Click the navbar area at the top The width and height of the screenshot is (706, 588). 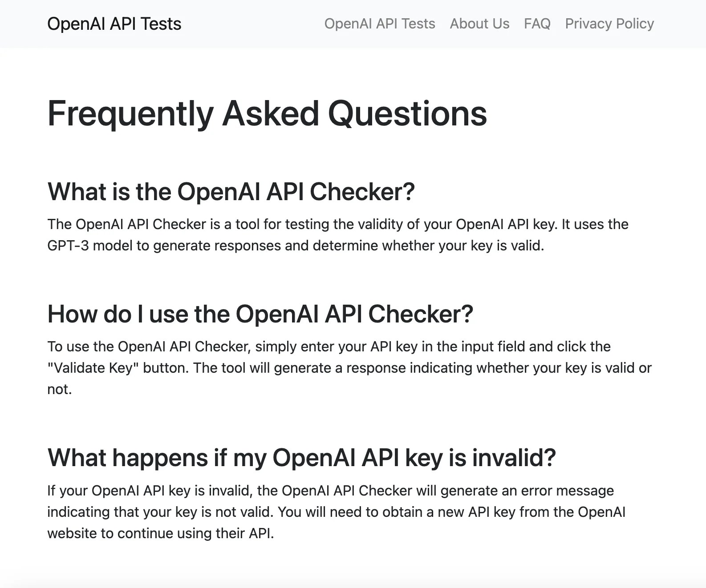[x=353, y=24]
